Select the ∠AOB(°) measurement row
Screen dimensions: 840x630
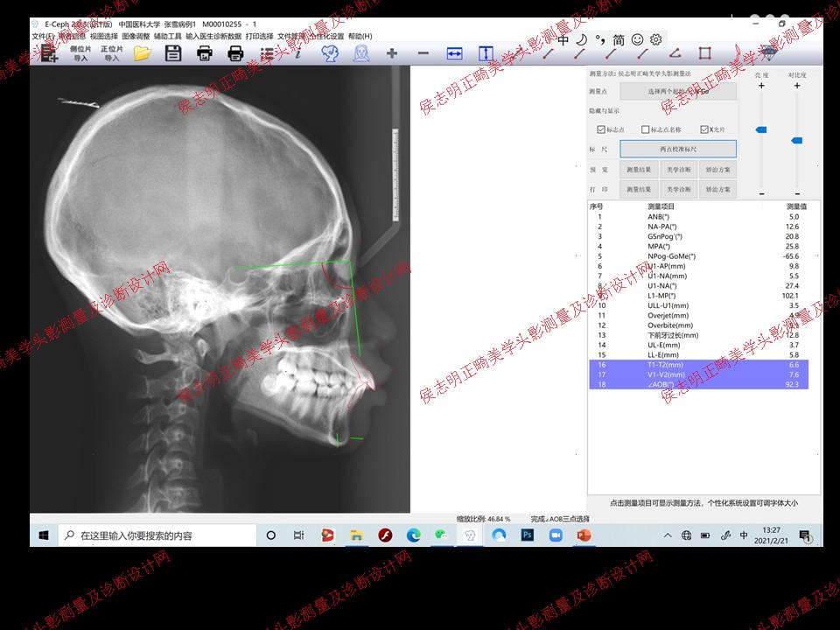[x=698, y=384]
